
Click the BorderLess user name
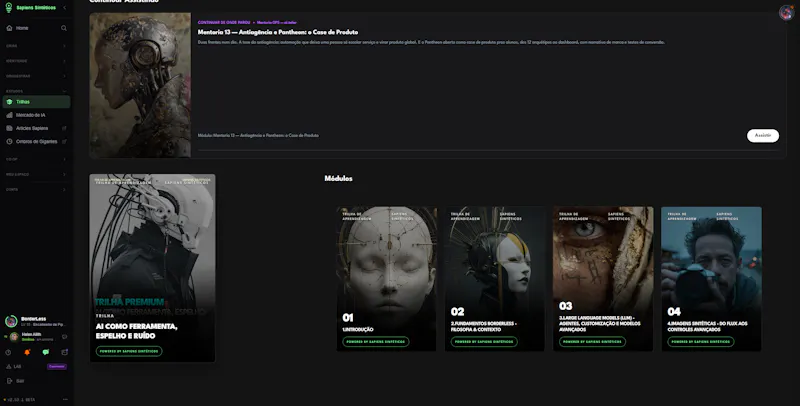(34, 319)
